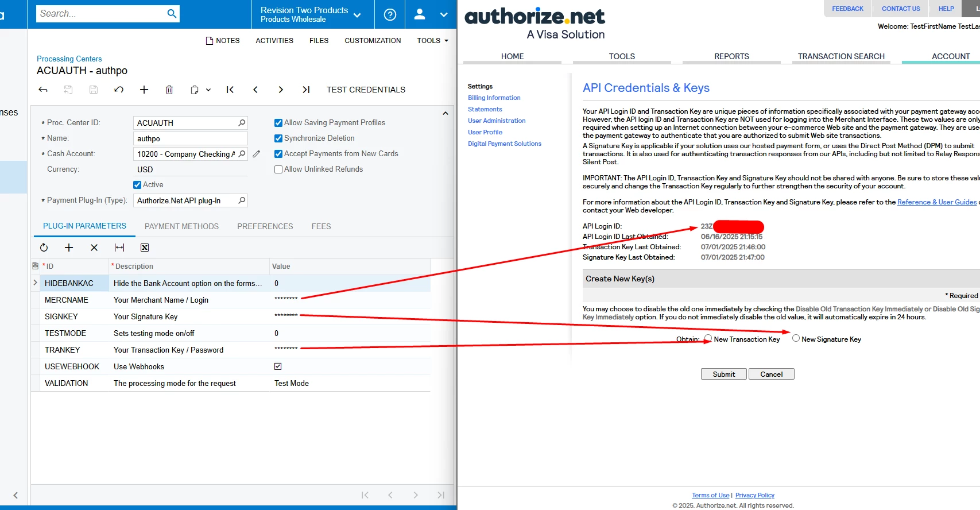Open the Processing Centers breadcrumb link
Image resolution: width=980 pixels, height=510 pixels.
(69, 59)
